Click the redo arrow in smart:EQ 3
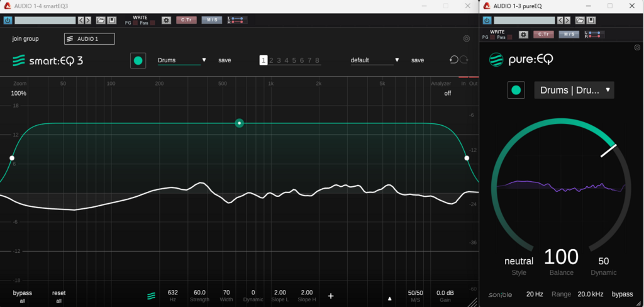This screenshot has height=307, width=644. 464,60
